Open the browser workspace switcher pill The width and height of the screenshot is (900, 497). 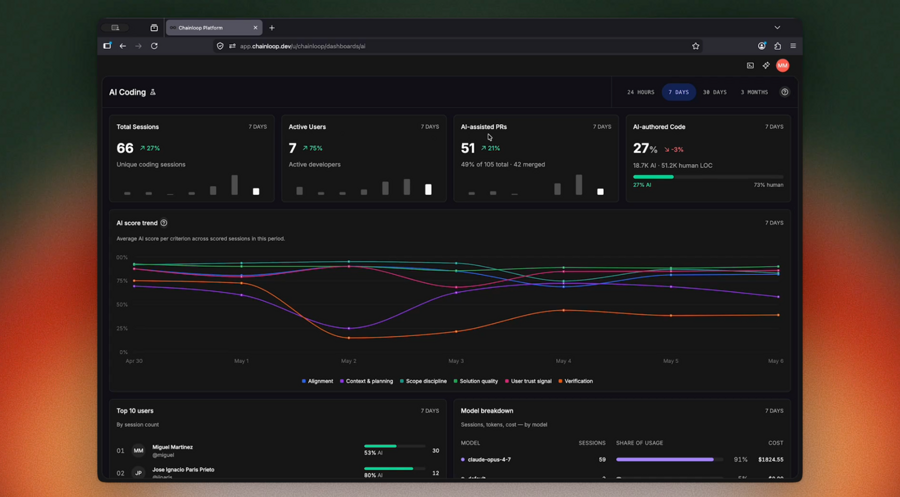click(x=115, y=28)
